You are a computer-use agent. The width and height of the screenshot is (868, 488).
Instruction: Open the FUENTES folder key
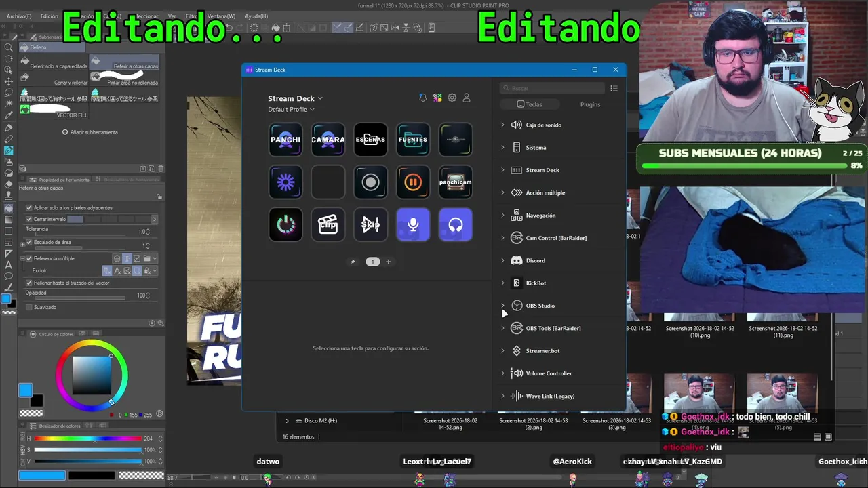pyautogui.click(x=413, y=140)
